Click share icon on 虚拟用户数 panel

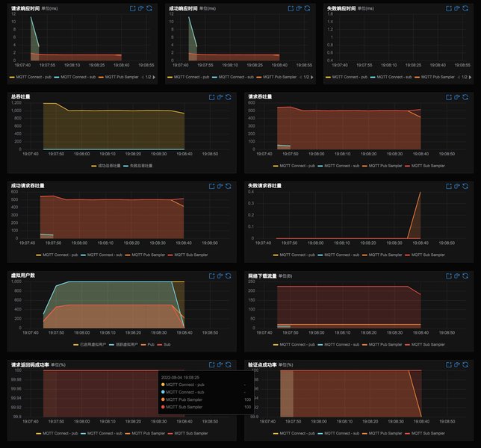[220, 276]
